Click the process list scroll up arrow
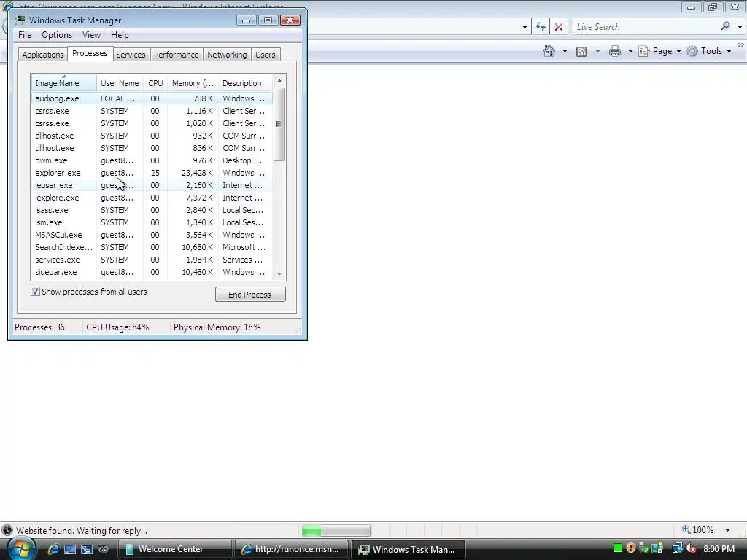Screen dimensions: 747x560 [x=279, y=81]
